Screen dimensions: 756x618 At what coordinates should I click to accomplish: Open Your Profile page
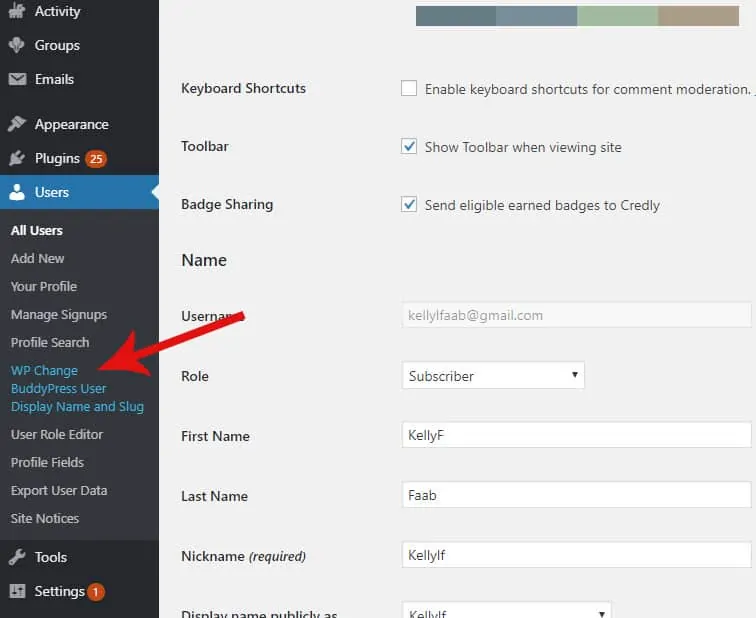44,286
